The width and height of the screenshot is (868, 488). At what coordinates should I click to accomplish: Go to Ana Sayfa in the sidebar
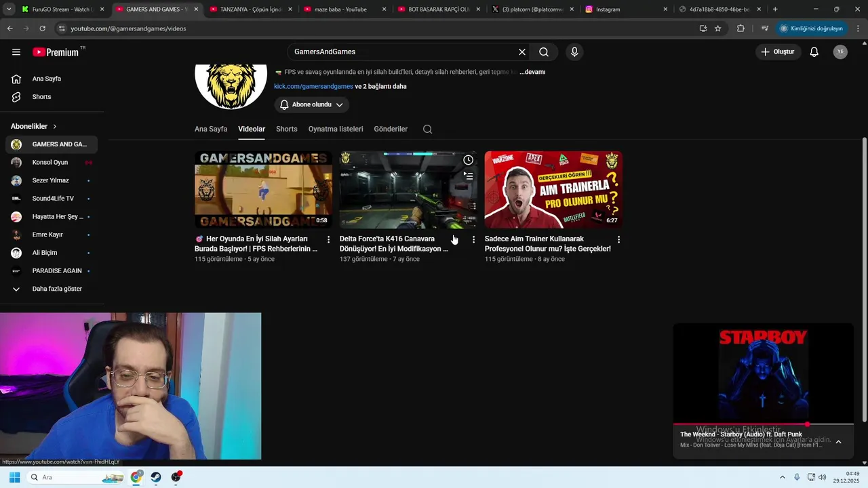[52, 79]
